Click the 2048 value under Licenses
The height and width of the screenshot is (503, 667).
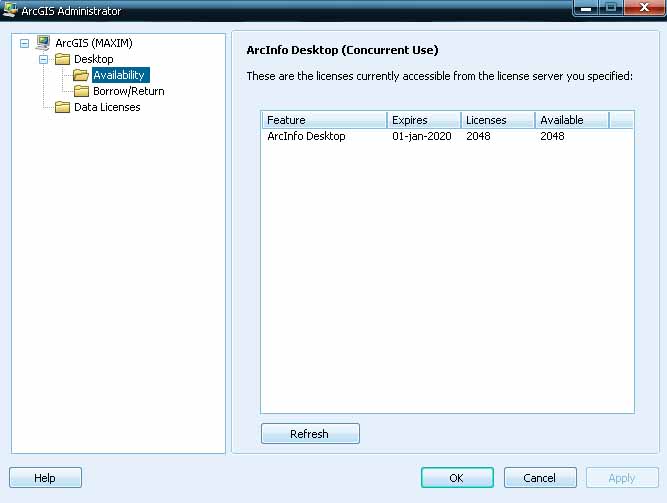[x=478, y=136]
